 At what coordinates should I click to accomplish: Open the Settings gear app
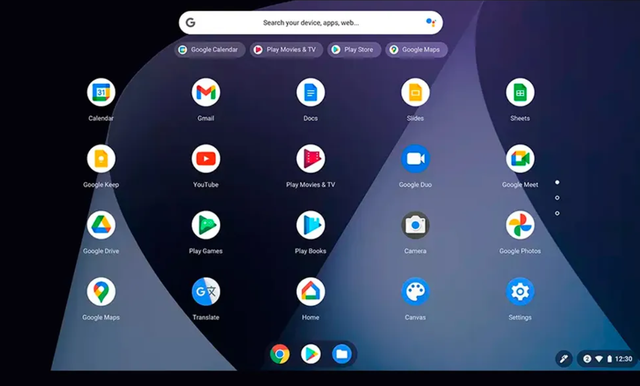point(520,292)
